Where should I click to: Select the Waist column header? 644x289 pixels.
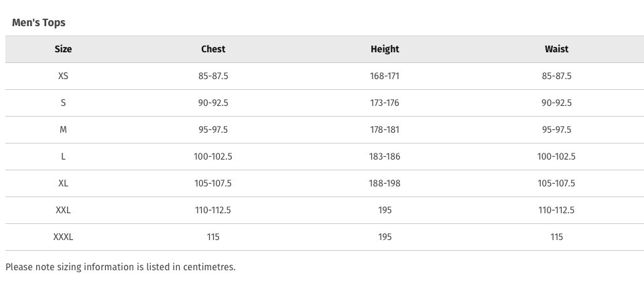click(556, 49)
